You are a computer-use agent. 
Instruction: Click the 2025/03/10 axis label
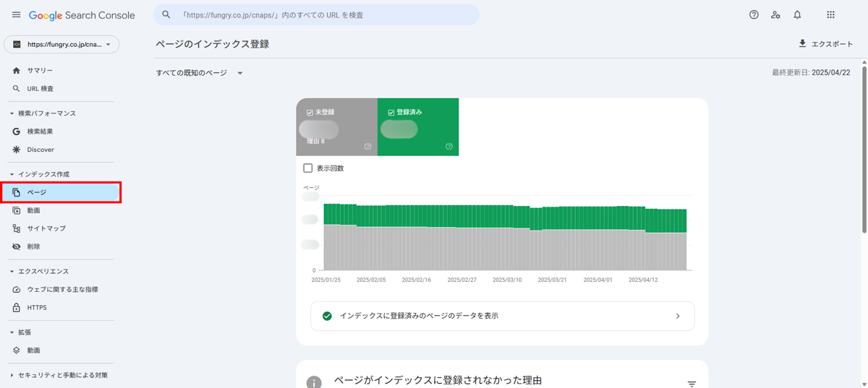507,280
